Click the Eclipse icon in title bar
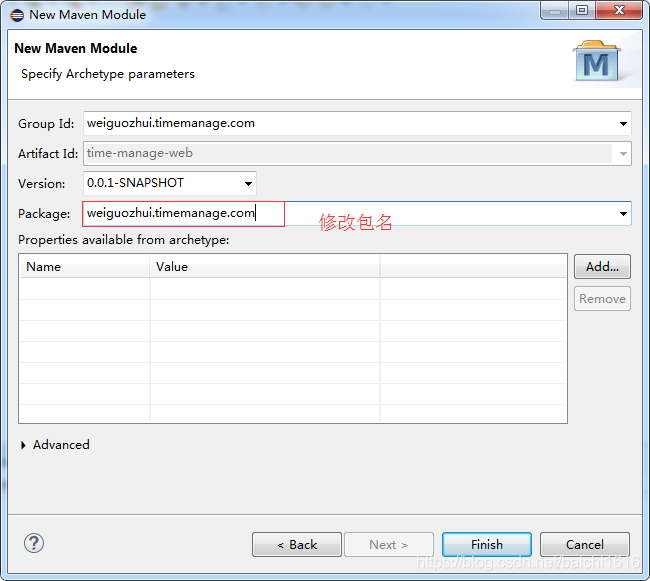The width and height of the screenshot is (650, 581). coord(17,15)
